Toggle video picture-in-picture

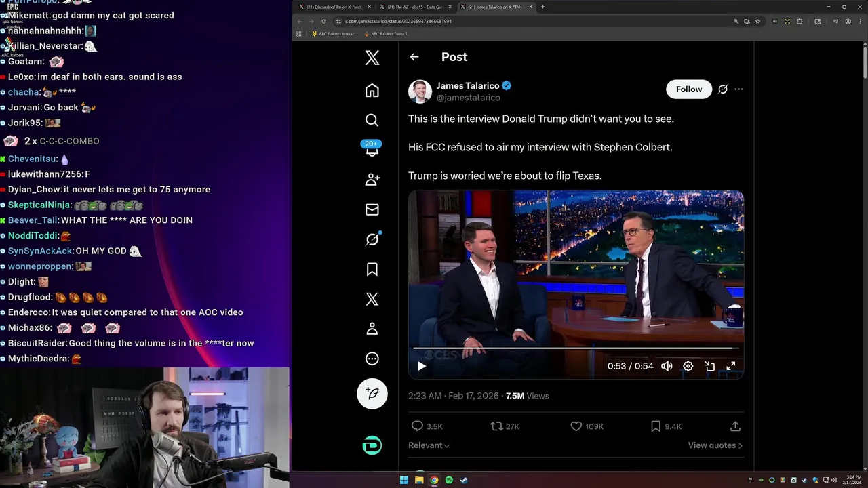pyautogui.click(x=709, y=366)
